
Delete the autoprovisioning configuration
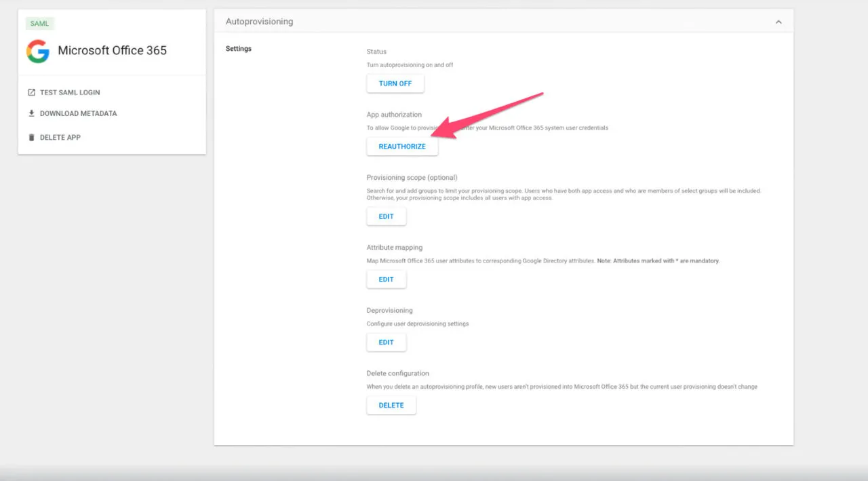coord(391,405)
